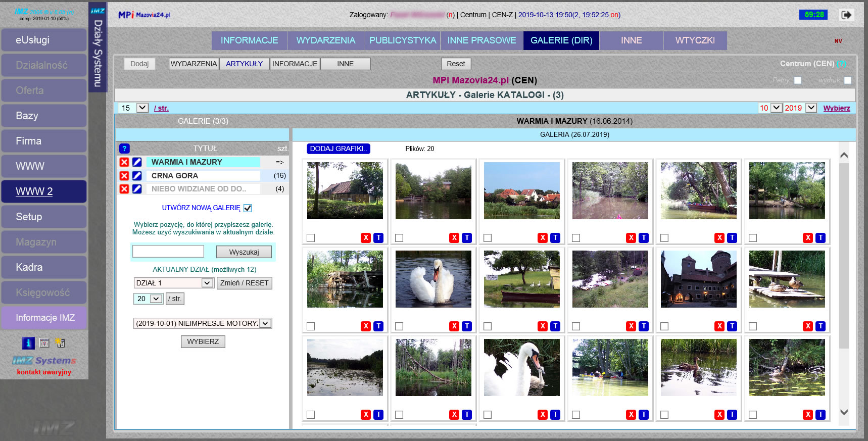Open the 15 per page dropdown
Screen dimensions: 868x441
133,108
